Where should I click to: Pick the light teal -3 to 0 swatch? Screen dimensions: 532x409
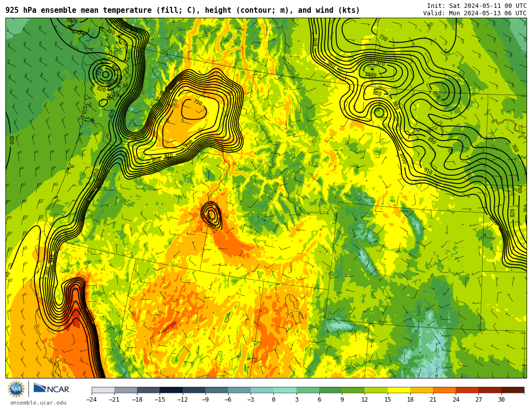(262, 390)
